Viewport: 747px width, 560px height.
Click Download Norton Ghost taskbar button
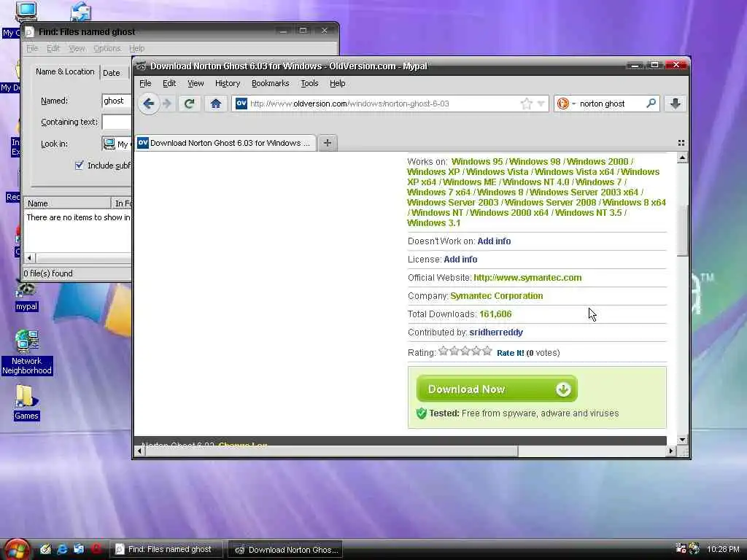pyautogui.click(x=285, y=550)
